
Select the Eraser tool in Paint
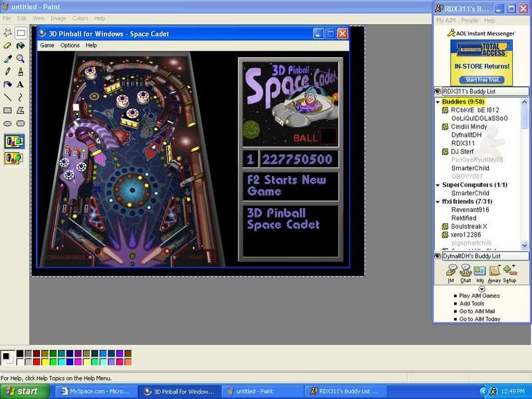[x=7, y=45]
